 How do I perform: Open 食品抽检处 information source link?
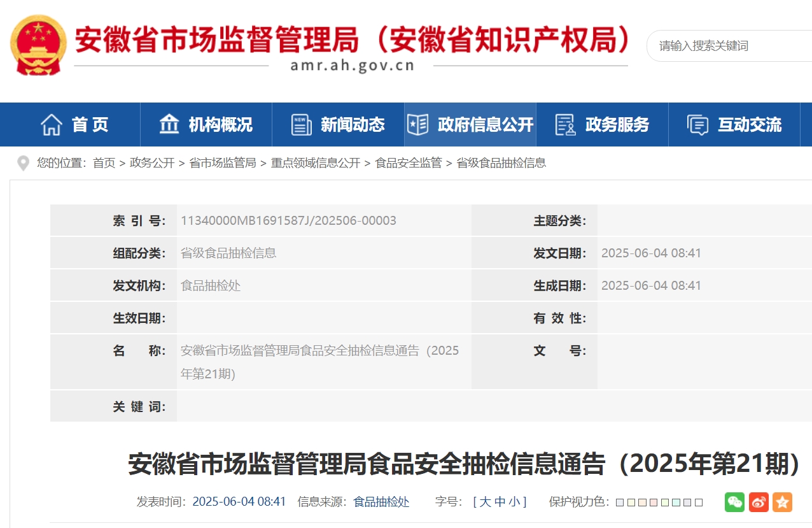pyautogui.click(x=381, y=502)
